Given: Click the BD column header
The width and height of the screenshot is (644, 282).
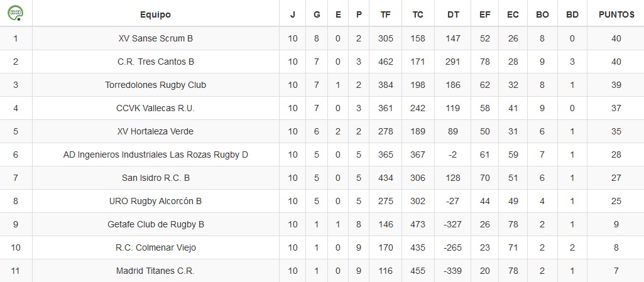Looking at the screenshot, I should pos(572,15).
